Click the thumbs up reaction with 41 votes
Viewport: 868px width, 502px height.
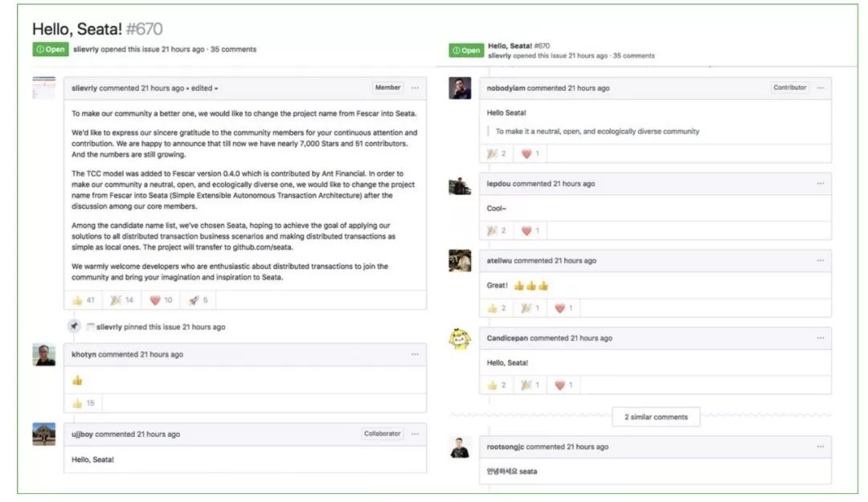(x=83, y=300)
